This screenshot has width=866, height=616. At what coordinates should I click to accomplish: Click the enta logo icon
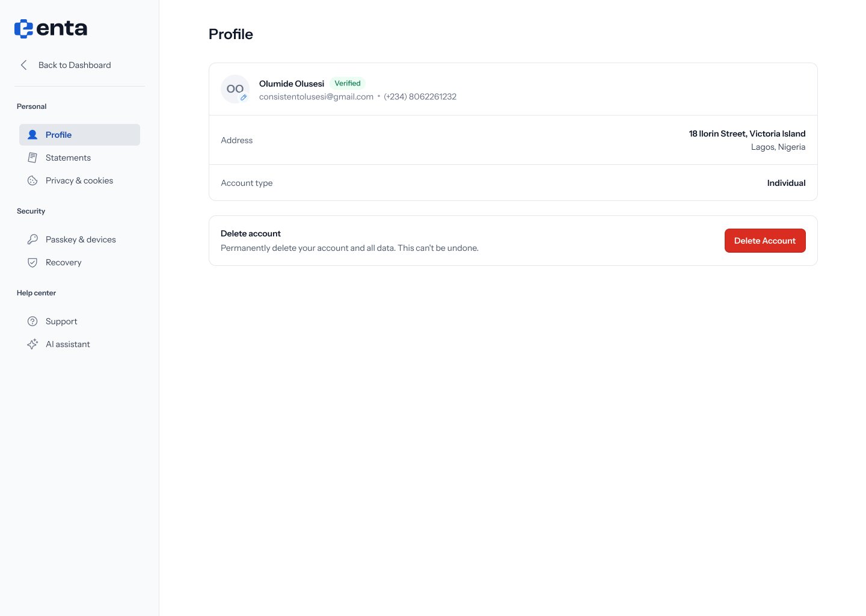[23, 28]
